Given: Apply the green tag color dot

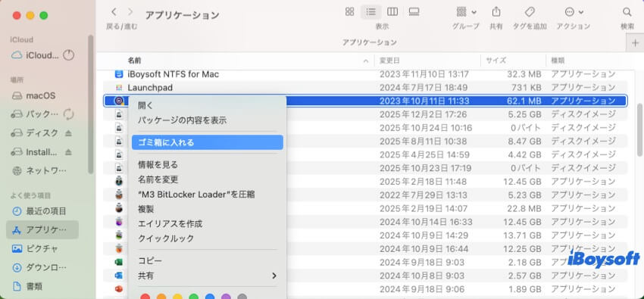Looking at the screenshot, I should [x=193, y=297].
